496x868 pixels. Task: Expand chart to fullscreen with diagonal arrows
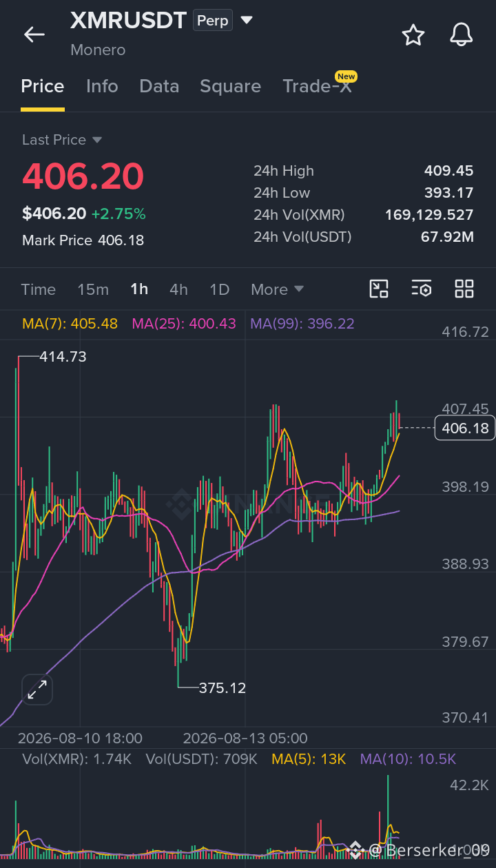[x=37, y=689]
